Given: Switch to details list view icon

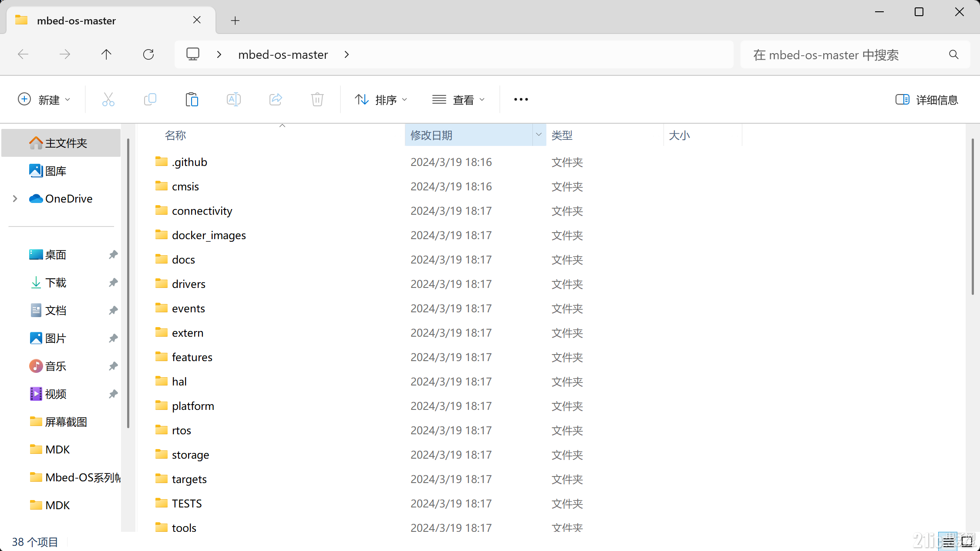Looking at the screenshot, I should [948, 541].
